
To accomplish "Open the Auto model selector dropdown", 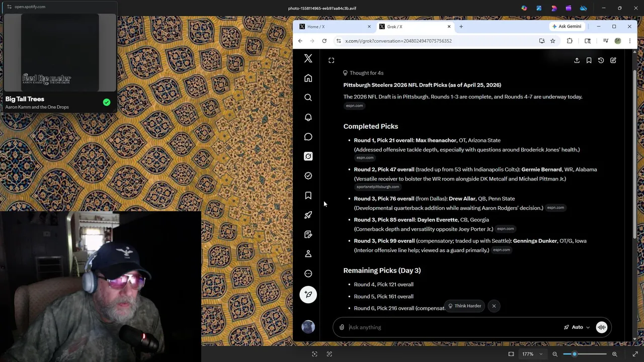I will tap(577, 327).
